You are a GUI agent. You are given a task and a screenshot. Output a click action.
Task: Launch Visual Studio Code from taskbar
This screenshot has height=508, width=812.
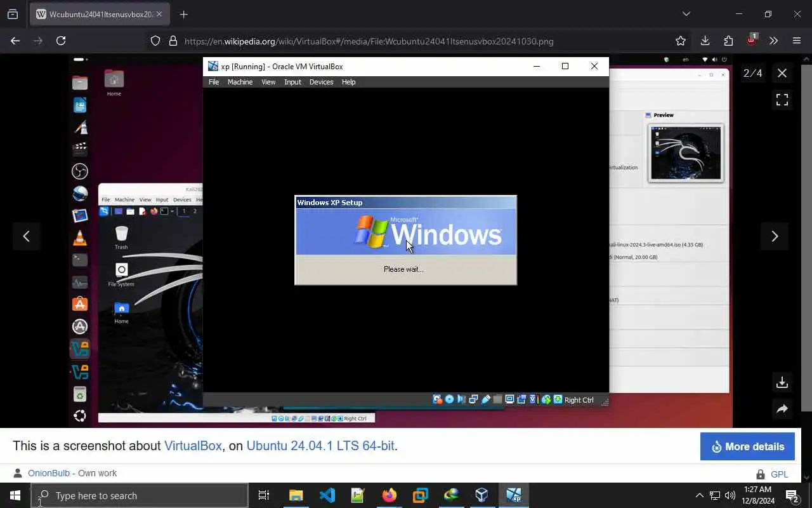click(x=327, y=495)
